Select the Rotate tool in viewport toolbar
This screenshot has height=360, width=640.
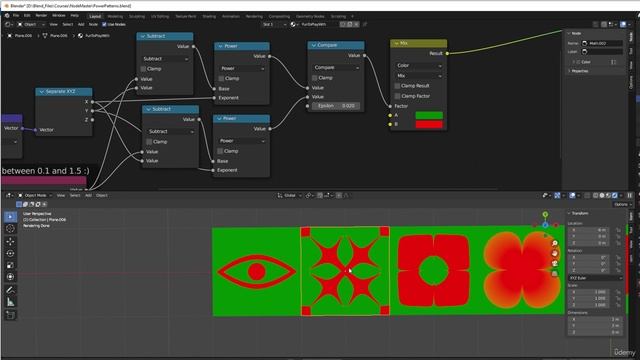10,253
